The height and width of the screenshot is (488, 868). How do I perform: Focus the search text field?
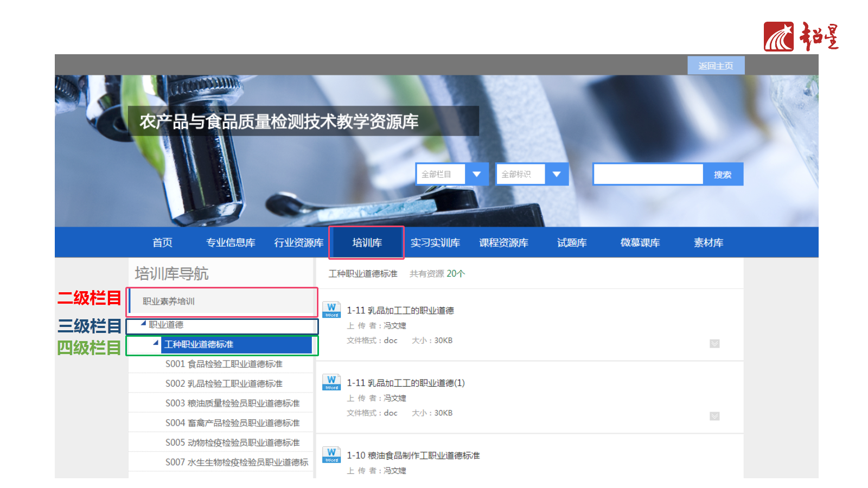[x=648, y=174]
